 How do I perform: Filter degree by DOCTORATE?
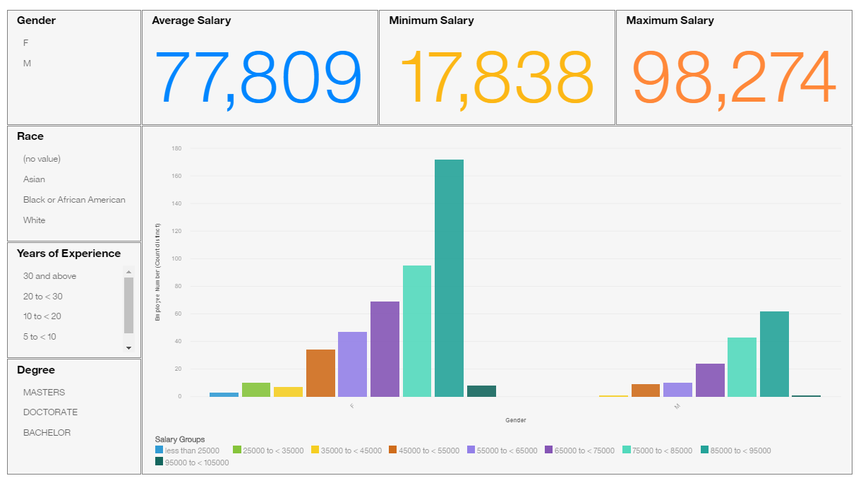point(50,412)
